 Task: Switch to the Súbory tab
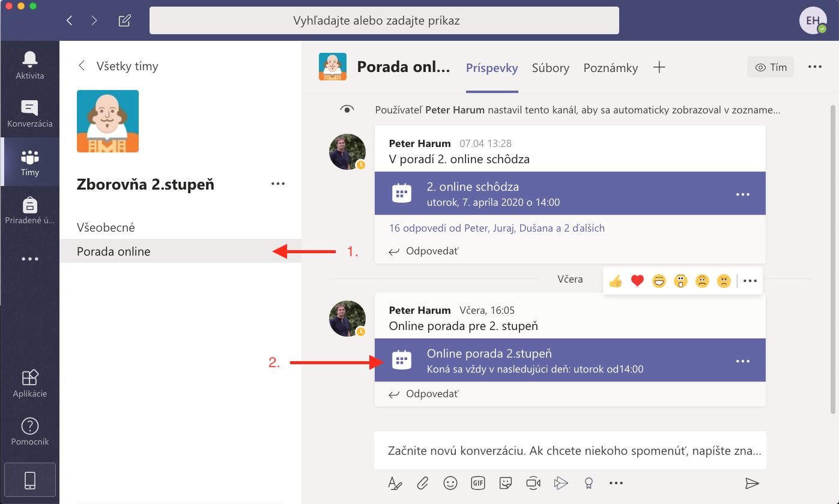click(550, 68)
